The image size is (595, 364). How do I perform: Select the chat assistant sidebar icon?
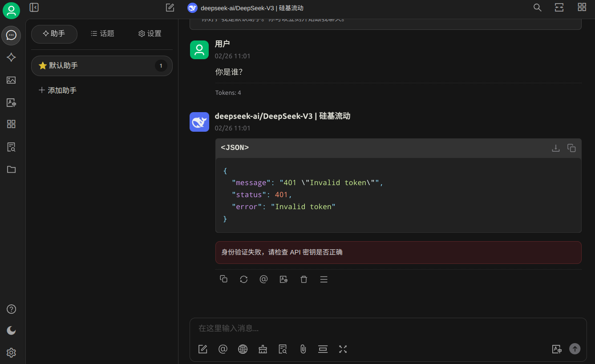pos(11,35)
